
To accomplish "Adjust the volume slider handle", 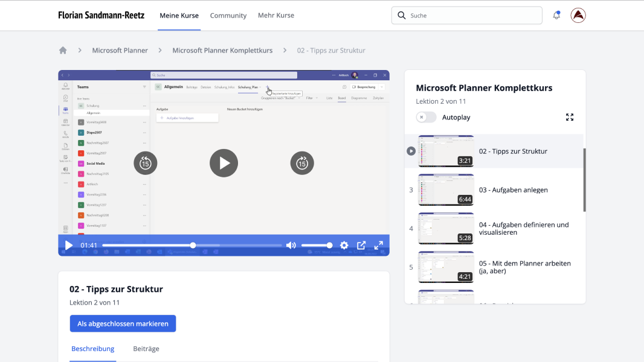I will 329,245.
